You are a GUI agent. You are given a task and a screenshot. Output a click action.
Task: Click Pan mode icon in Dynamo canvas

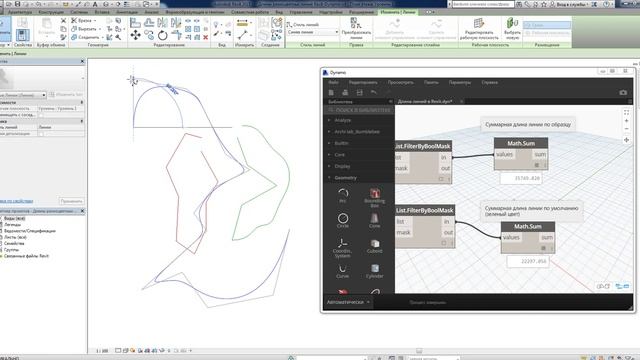tap(626, 140)
